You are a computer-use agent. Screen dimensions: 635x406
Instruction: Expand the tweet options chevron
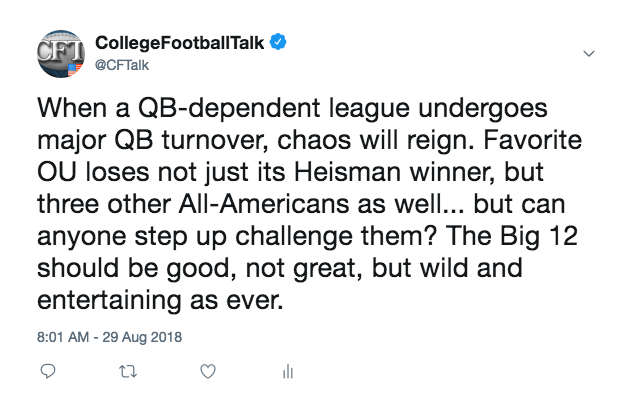coord(589,53)
